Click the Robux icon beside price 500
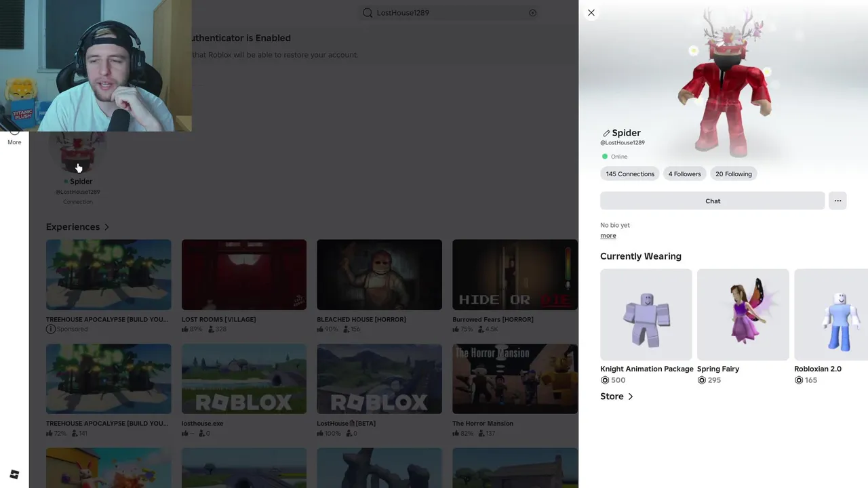 [605, 380]
